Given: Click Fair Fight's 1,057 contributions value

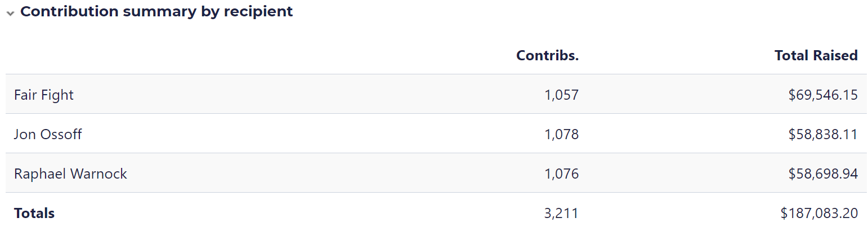Looking at the screenshot, I should (x=561, y=95).
